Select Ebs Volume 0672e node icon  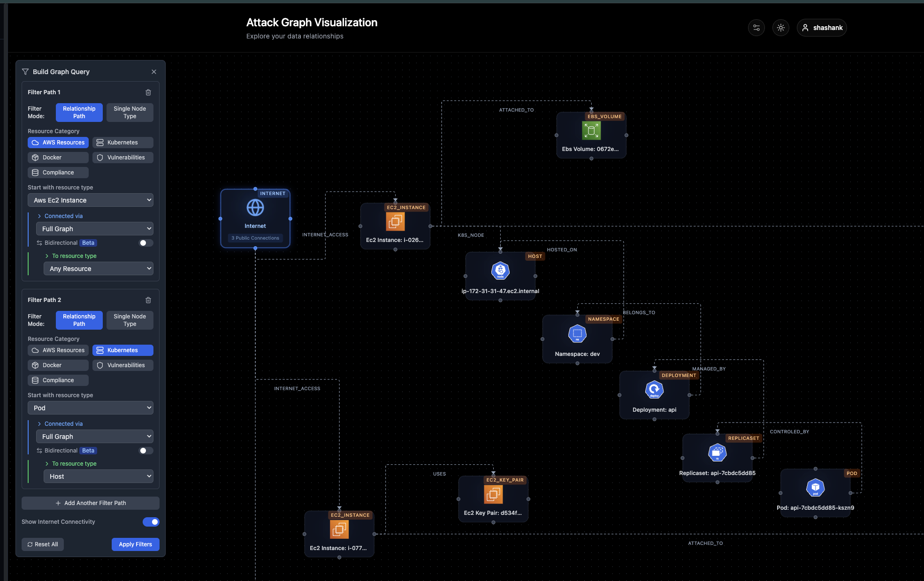(x=591, y=130)
